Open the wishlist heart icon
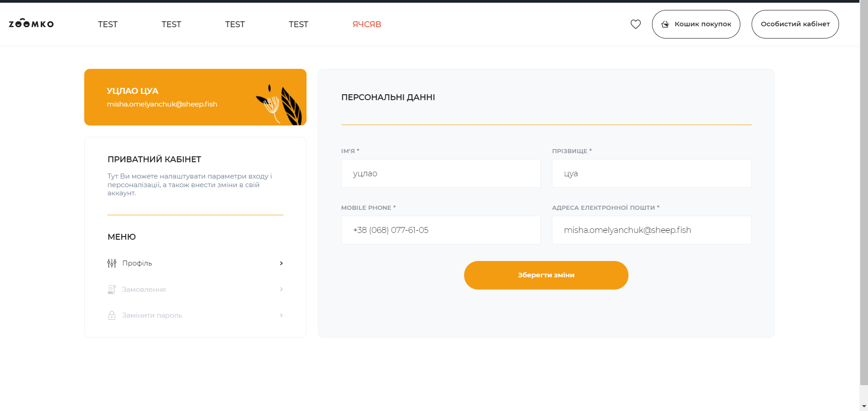This screenshot has height=411, width=868. (636, 24)
